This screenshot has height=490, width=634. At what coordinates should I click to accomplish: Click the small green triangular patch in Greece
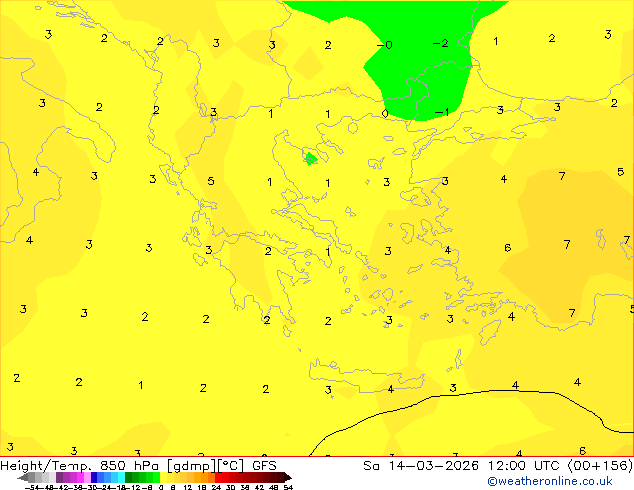point(311,159)
